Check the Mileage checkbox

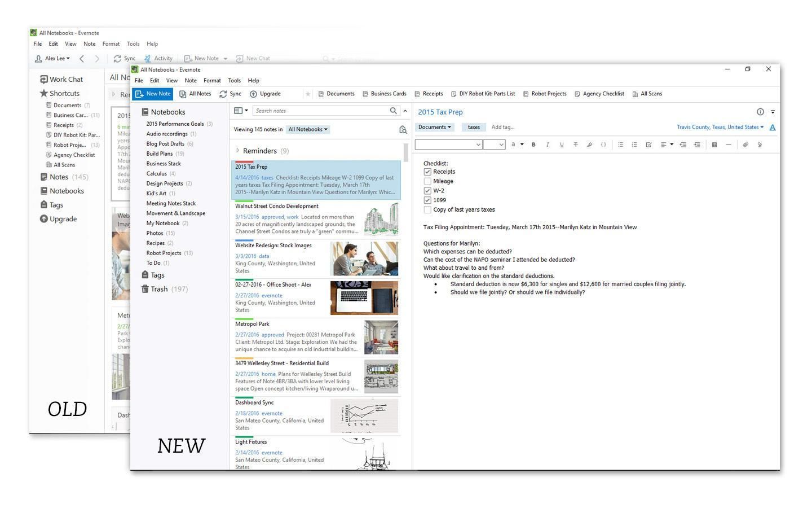427,181
